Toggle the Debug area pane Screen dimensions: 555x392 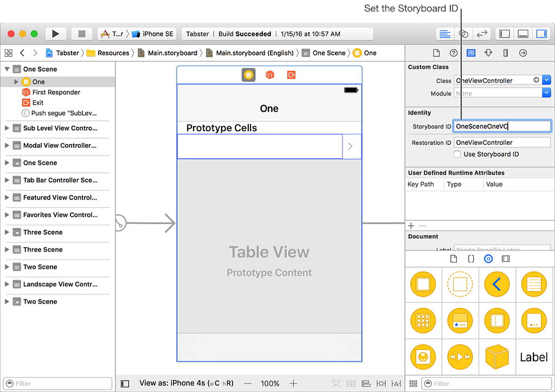(523, 34)
